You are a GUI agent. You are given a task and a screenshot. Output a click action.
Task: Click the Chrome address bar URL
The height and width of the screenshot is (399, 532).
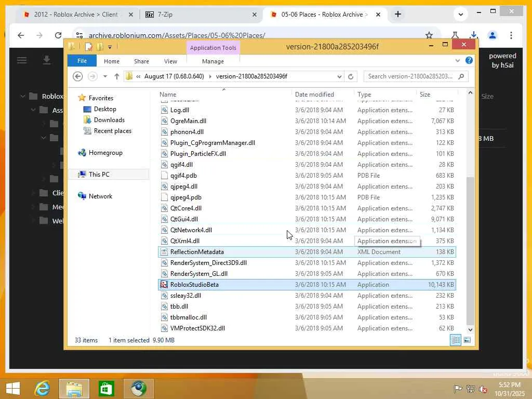tap(177, 35)
